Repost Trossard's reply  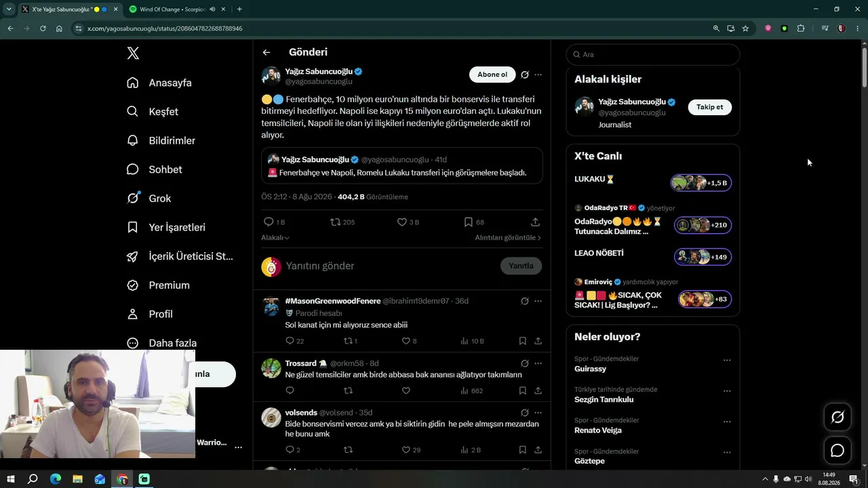pos(349,390)
